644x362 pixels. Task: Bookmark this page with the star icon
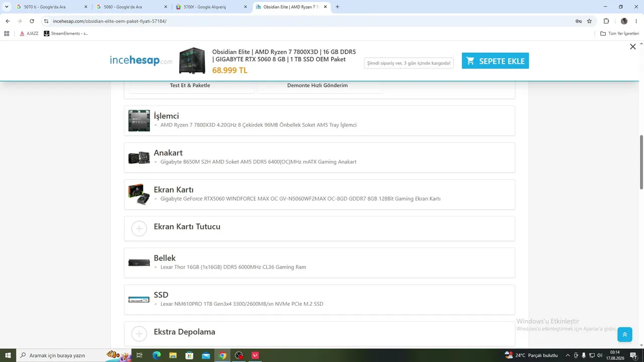coord(590,21)
